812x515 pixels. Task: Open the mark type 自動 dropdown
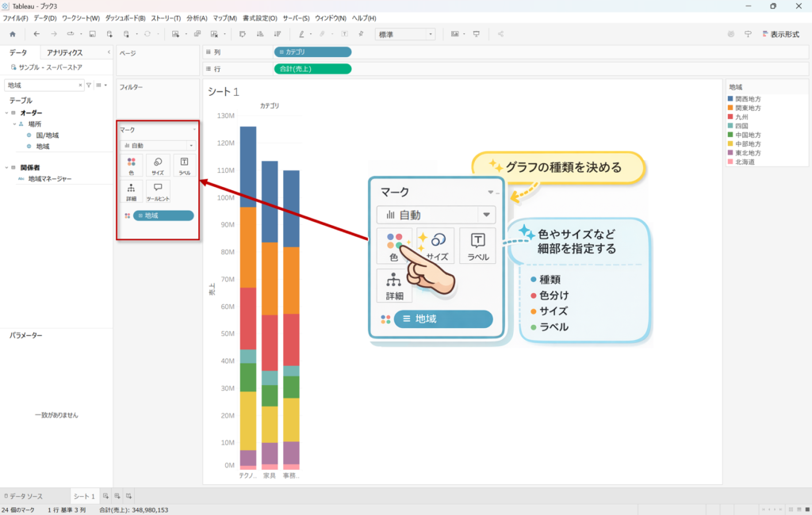point(157,146)
